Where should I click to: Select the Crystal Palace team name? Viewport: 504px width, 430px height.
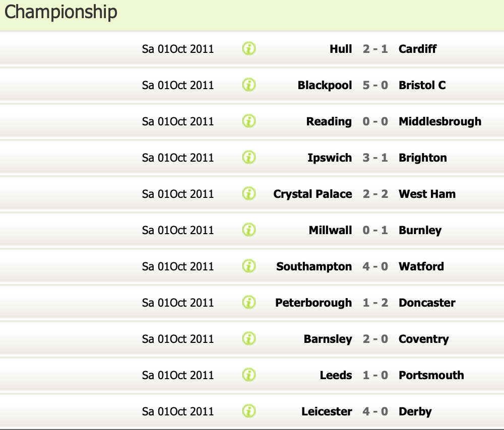(312, 194)
